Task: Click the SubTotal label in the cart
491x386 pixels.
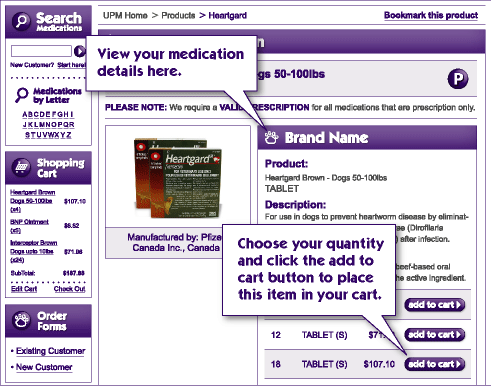Action: (x=23, y=273)
